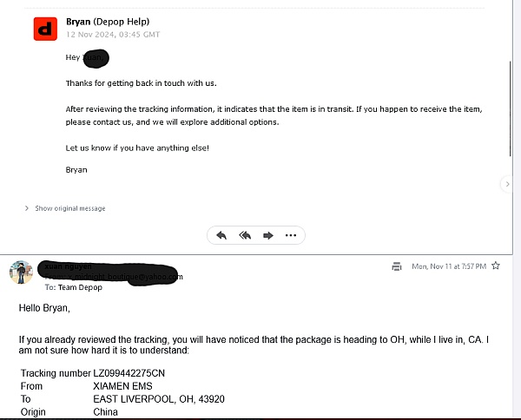
Task: Click the chevron next to Show original message
Action: [27, 208]
